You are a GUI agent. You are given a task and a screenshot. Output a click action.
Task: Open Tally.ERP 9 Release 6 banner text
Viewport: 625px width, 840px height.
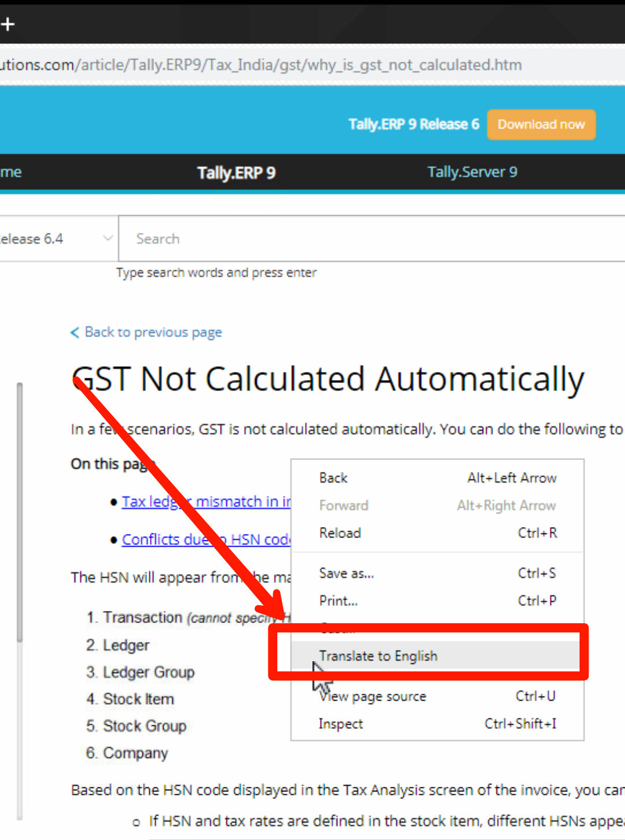(414, 124)
